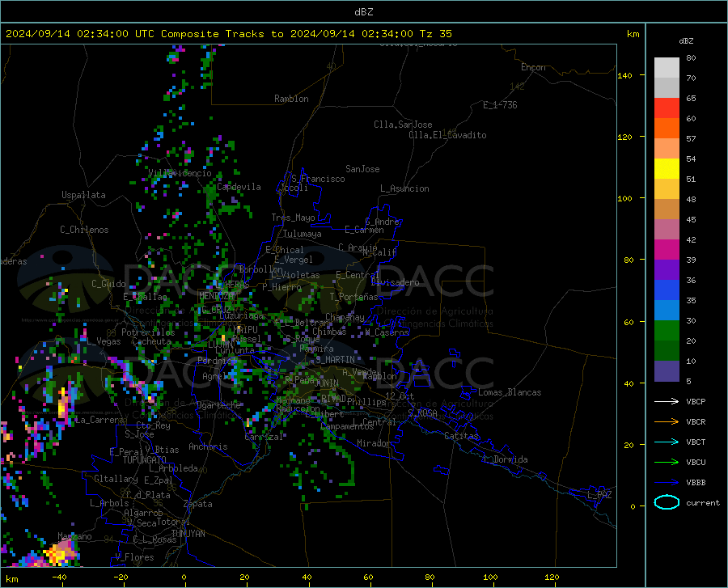Click the TUNUYAN map label
Image resolution: width=728 pixels, height=588 pixels.
[x=188, y=534]
